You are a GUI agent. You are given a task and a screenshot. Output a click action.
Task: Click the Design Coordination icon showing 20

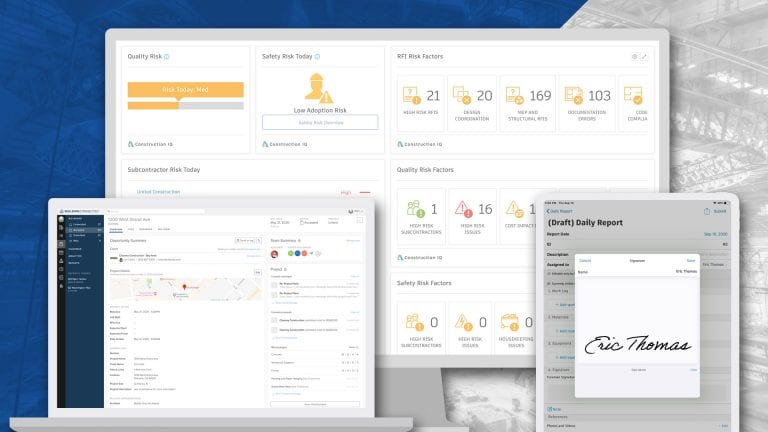(461, 95)
